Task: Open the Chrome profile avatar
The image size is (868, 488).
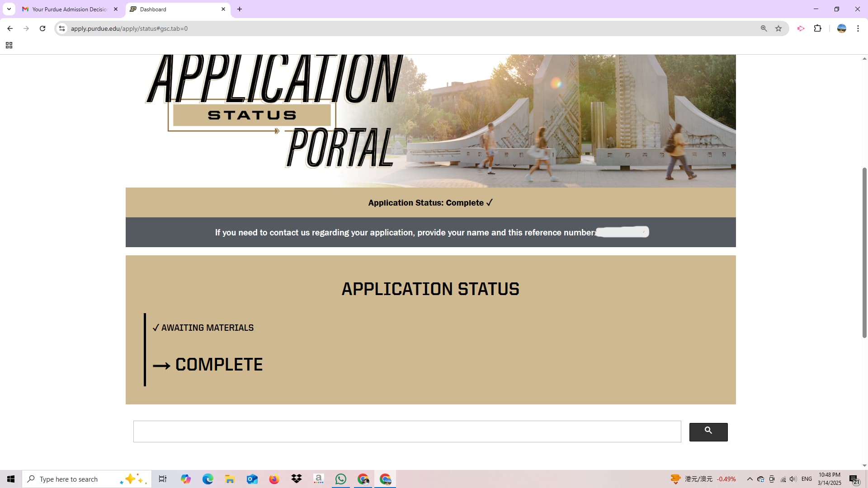Action: tap(841, 28)
